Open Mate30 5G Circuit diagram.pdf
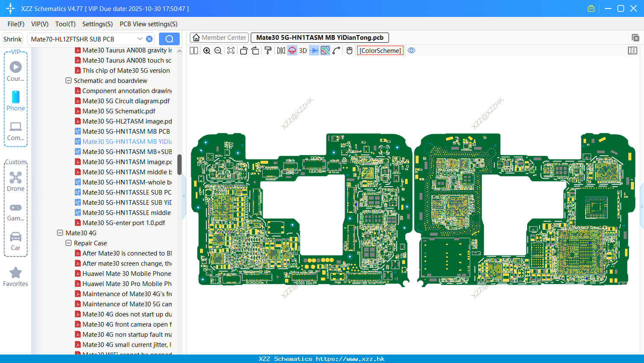The image size is (644, 363). coord(126,101)
